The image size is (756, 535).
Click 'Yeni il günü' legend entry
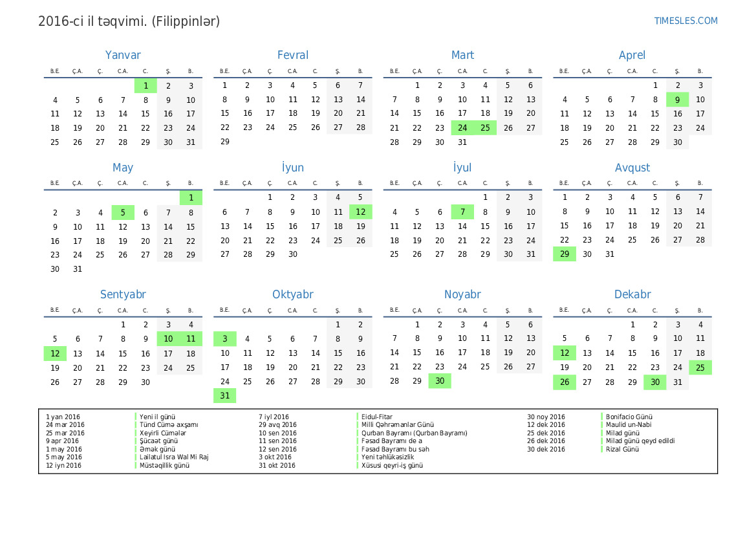point(157,417)
